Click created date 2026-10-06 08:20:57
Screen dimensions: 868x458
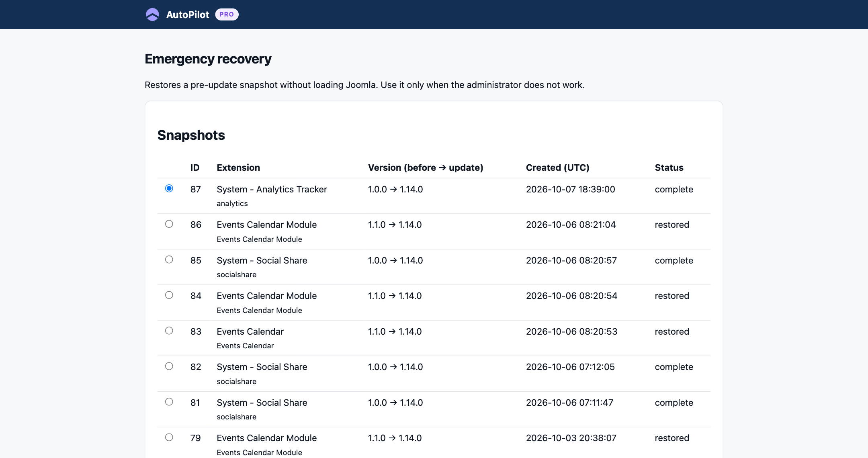[x=571, y=260]
